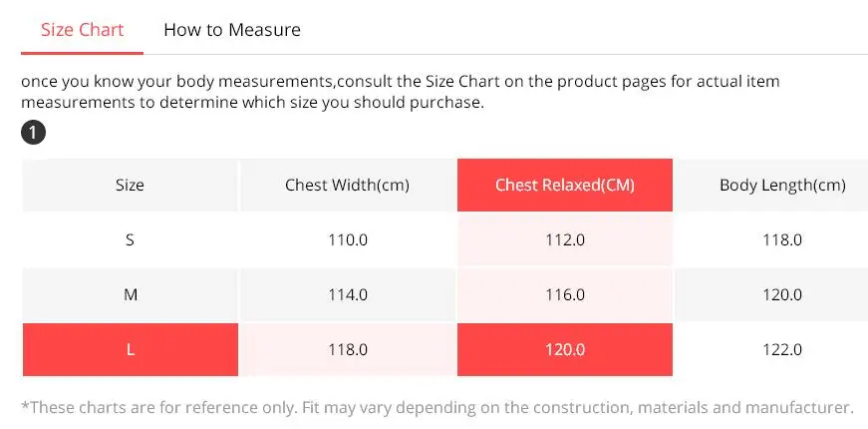Image resolution: width=868 pixels, height=429 pixels.
Task: Click the 120.0 body length cell for M
Action: point(782,294)
